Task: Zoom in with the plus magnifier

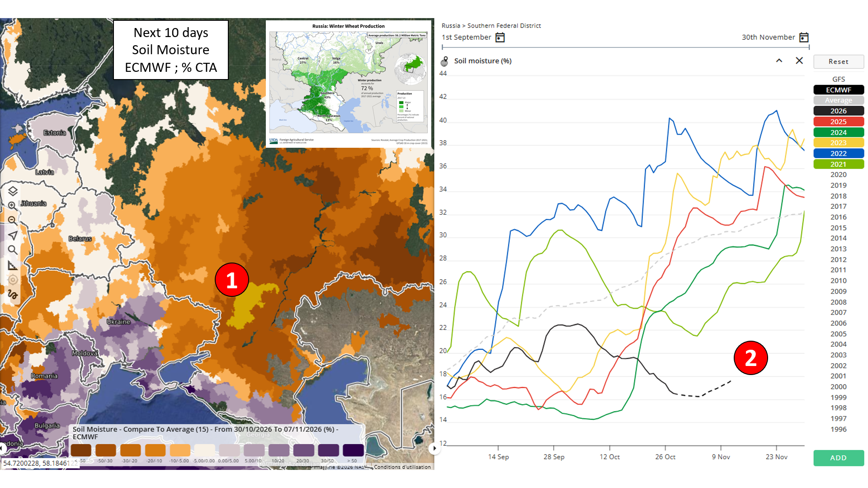Action: pyautogui.click(x=12, y=206)
